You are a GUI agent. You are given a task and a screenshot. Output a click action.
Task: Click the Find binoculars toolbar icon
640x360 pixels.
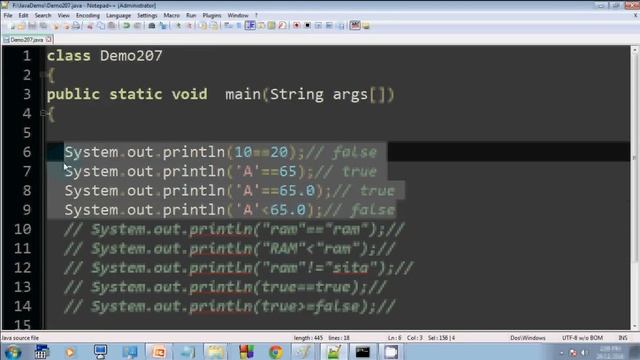click(x=151, y=26)
